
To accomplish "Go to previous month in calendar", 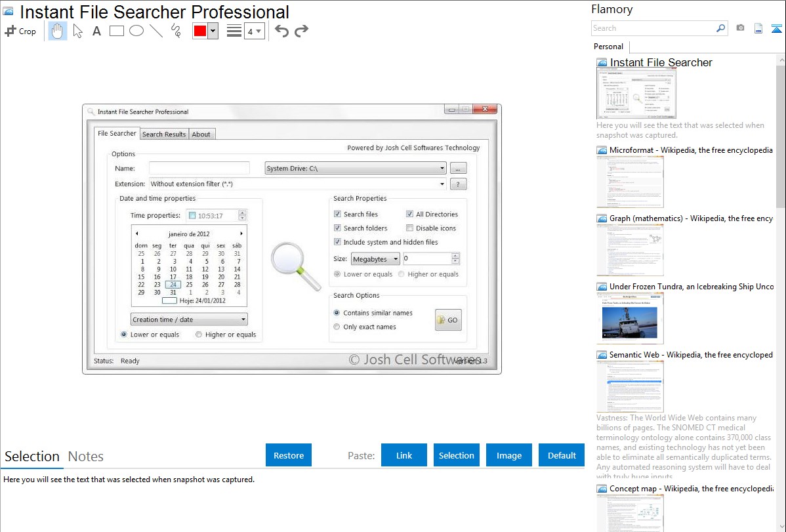I will (x=137, y=234).
